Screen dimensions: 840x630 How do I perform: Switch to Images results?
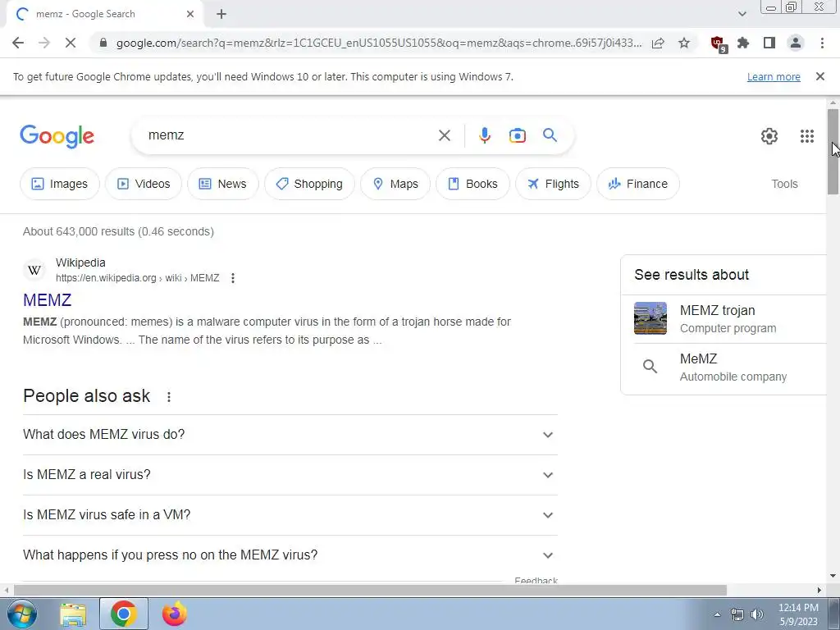coord(59,184)
